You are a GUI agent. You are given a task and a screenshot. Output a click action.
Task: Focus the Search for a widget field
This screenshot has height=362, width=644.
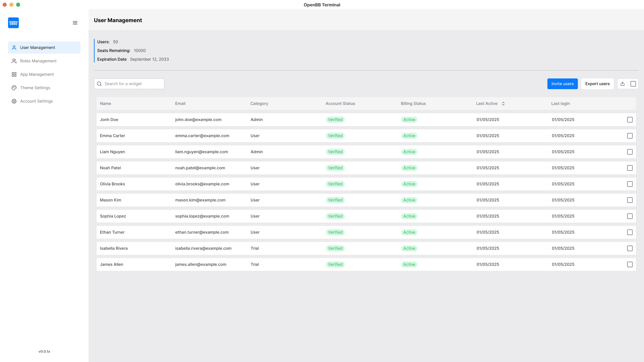pos(133,84)
